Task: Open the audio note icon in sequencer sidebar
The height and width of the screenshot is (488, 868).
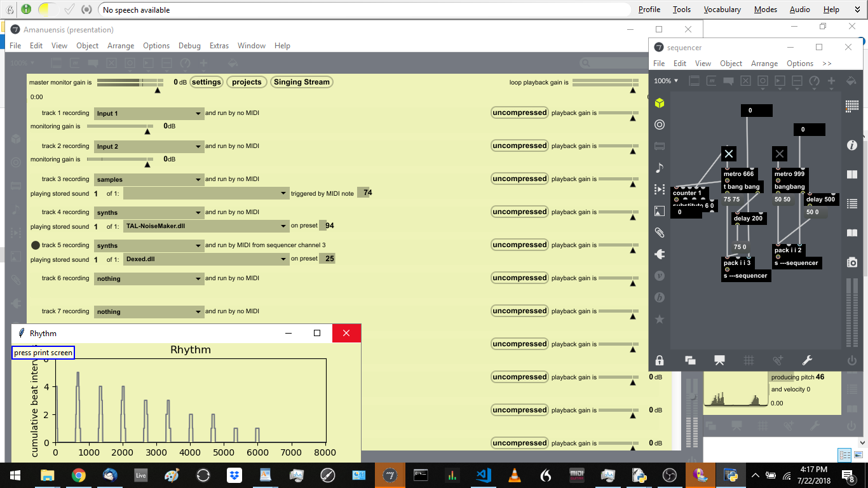Action: 660,168
